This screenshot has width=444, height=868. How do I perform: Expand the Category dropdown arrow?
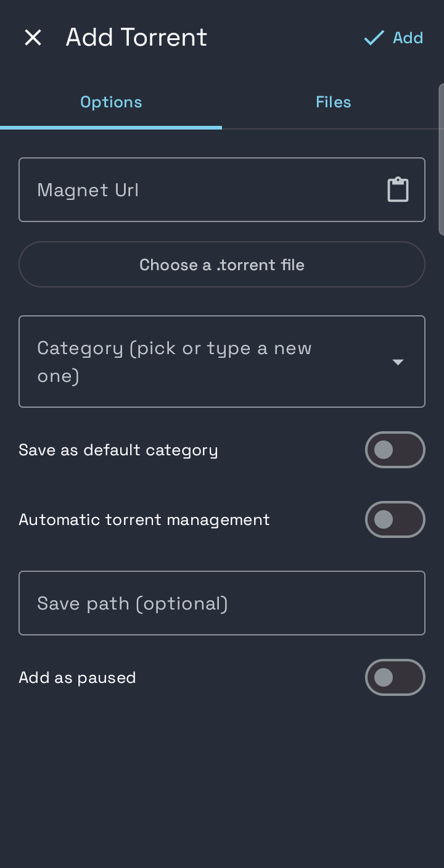pos(398,362)
